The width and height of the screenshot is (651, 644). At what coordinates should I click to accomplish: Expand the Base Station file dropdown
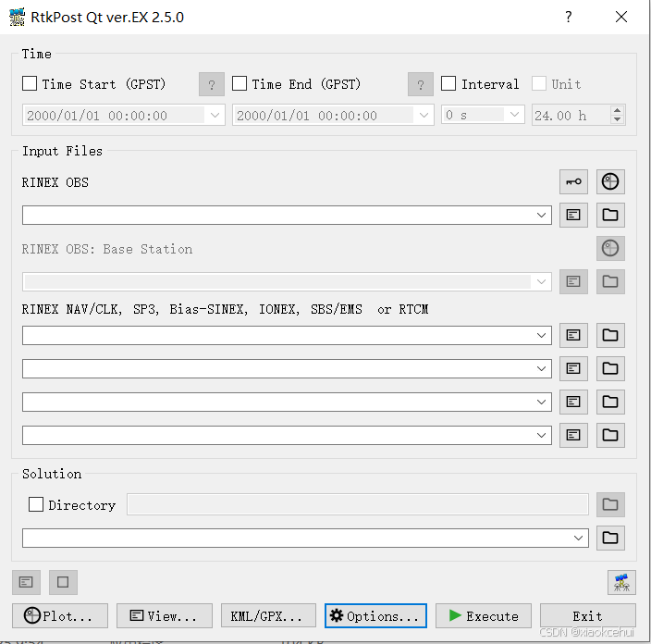tap(541, 281)
